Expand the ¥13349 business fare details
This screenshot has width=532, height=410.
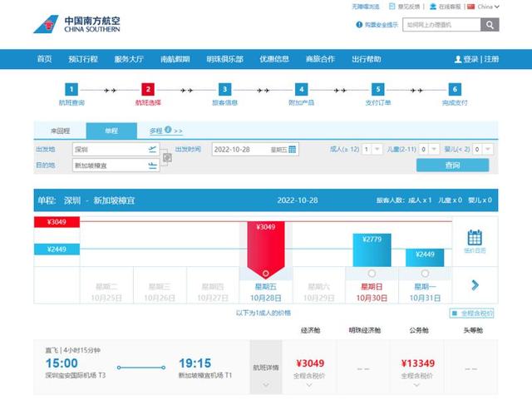(416, 385)
